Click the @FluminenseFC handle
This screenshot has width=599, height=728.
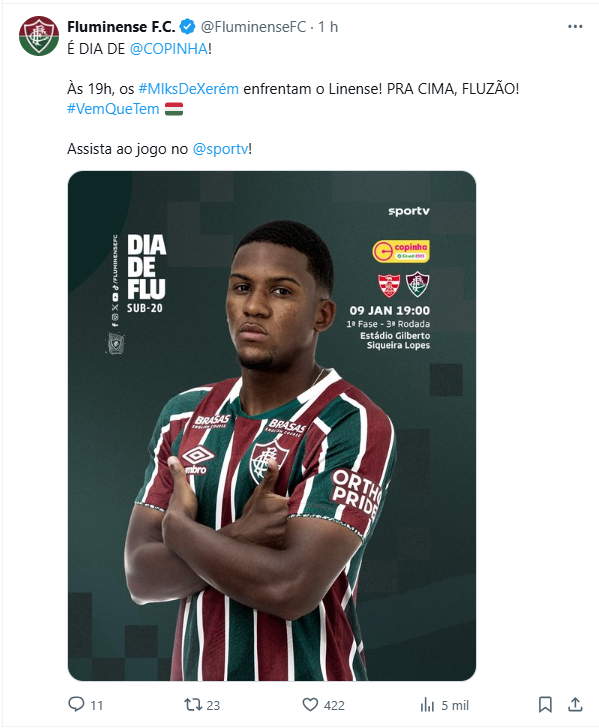(x=254, y=27)
